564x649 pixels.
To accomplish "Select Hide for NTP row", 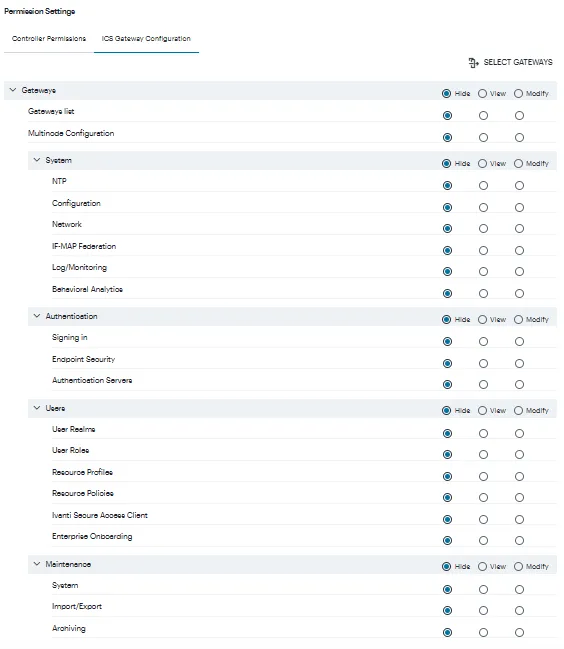I will click(x=447, y=185).
